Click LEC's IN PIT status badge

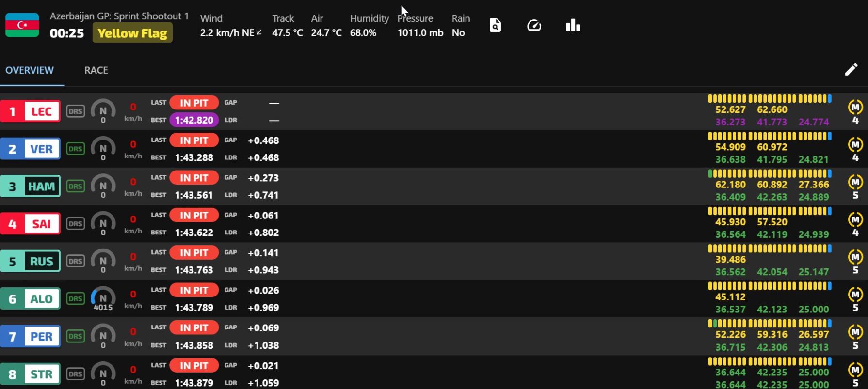[x=194, y=103]
